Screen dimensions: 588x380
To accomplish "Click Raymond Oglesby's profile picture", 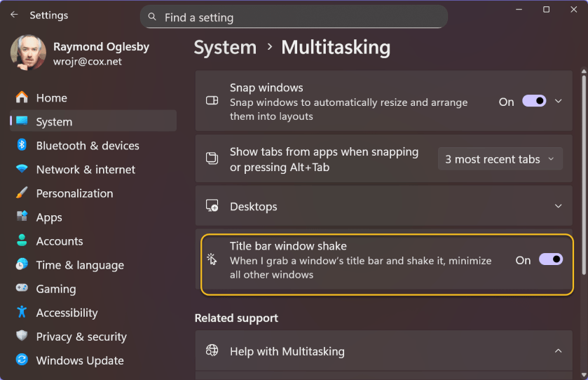I will [x=29, y=54].
